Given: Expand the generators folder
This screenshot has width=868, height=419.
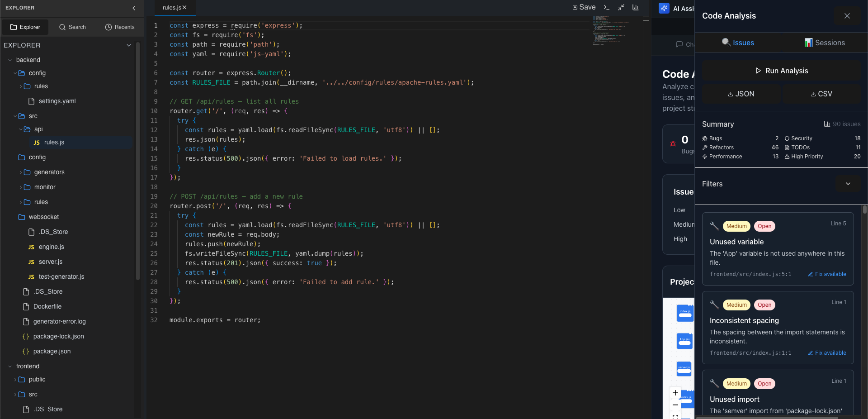Looking at the screenshot, I should tap(21, 172).
